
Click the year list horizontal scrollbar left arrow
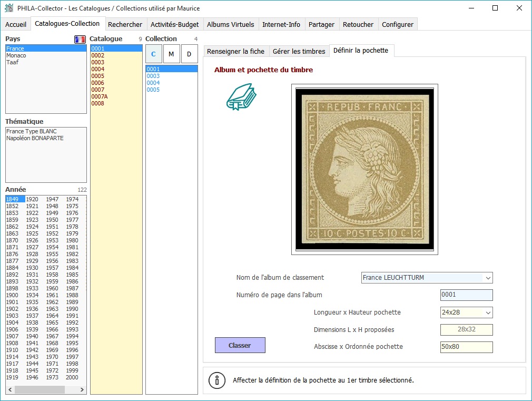click(10, 389)
